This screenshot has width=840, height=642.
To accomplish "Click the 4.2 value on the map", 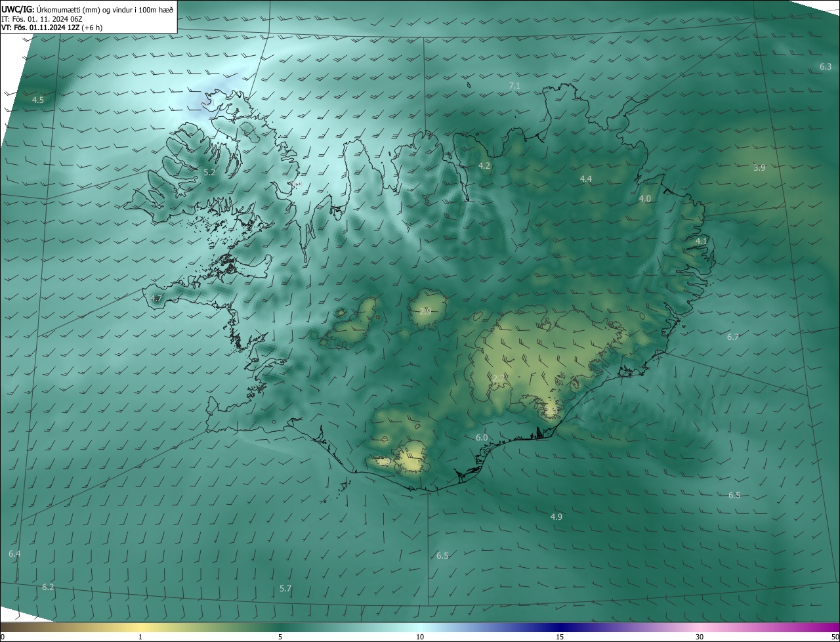I will pos(484,165).
